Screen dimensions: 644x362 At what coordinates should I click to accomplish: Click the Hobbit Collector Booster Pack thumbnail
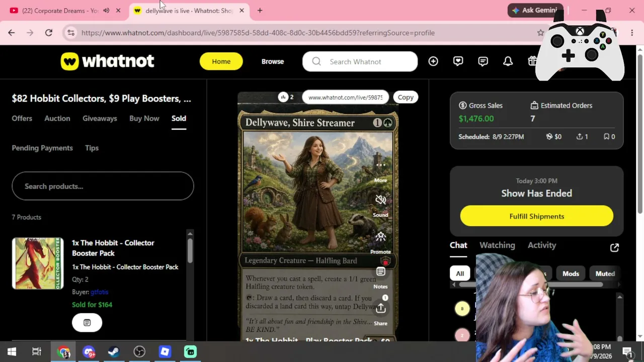point(38,263)
